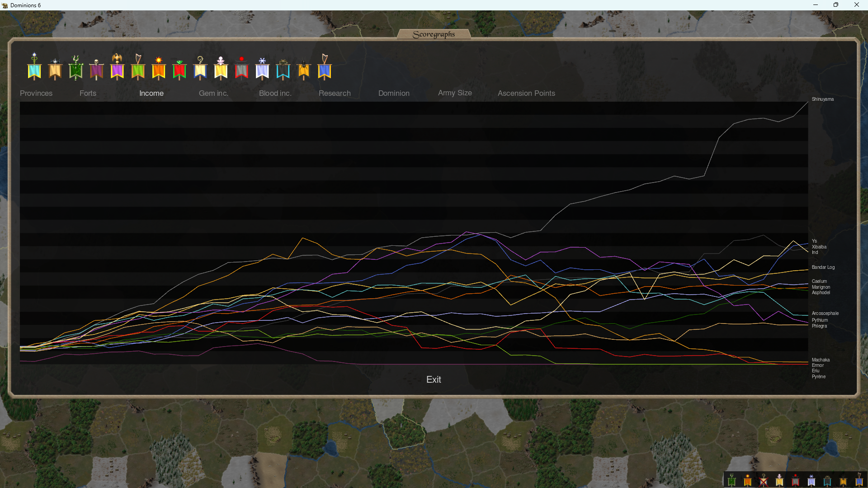The height and width of the screenshot is (488, 868).
Task: Open the Army Size graph
Action: pyautogui.click(x=455, y=93)
